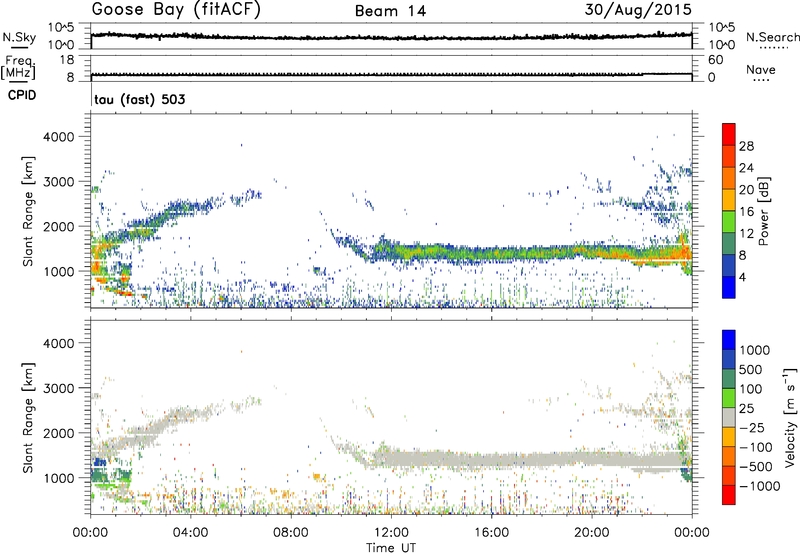800x554 pixels.
Task: Click the '12:00' time axis label
Action: tap(391, 533)
